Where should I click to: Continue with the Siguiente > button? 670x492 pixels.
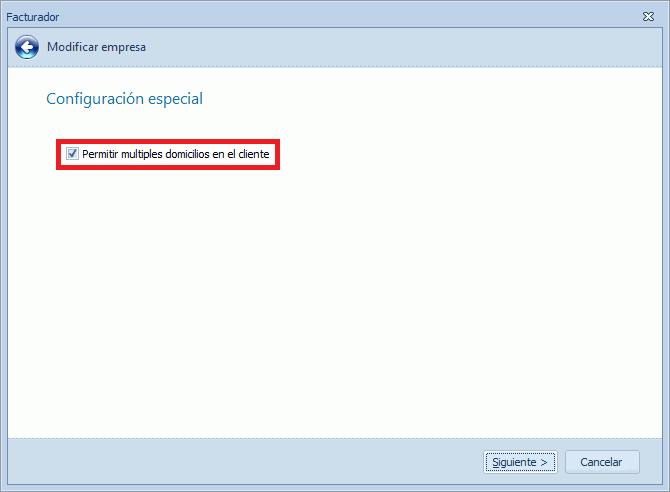coord(520,462)
